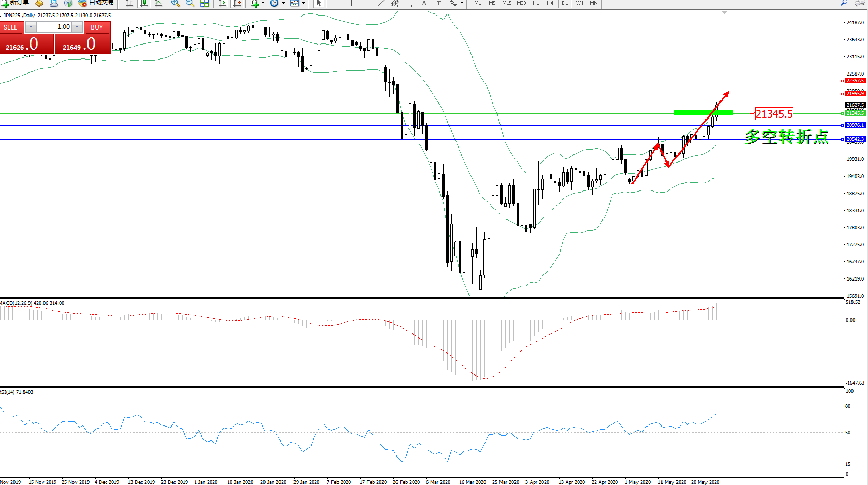Image resolution: width=868 pixels, height=485 pixels.
Task: Click the Tile Windows grid icon
Action: point(204,3)
